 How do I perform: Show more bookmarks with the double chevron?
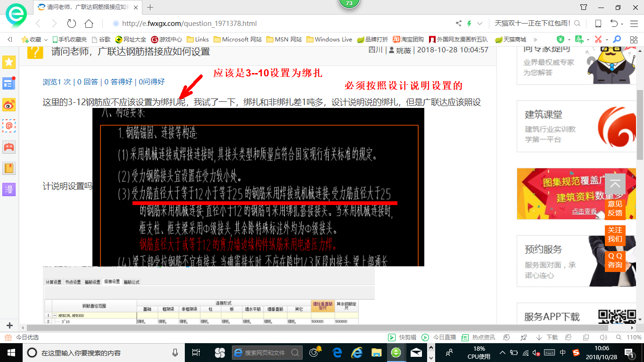click(536, 40)
